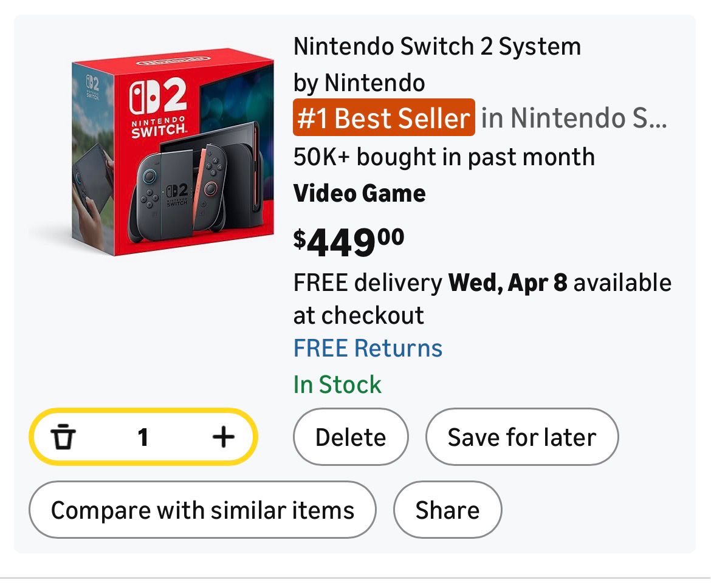Open the "in Nintendo S..." category link
Image resolution: width=711 pixels, height=588 pixels.
coord(574,118)
